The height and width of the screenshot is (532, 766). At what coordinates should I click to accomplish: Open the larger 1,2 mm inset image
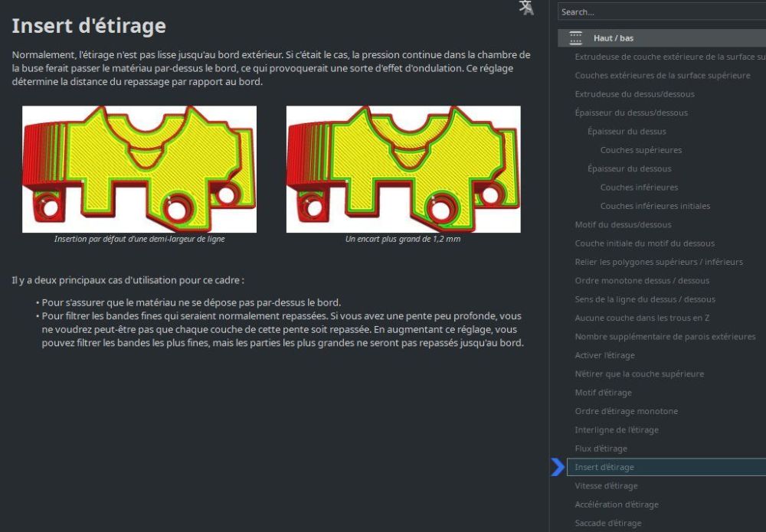[403, 169]
